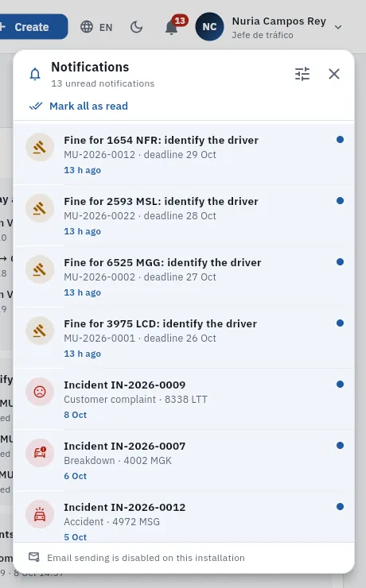Close the Notifications panel
366x588 pixels.
click(x=334, y=74)
